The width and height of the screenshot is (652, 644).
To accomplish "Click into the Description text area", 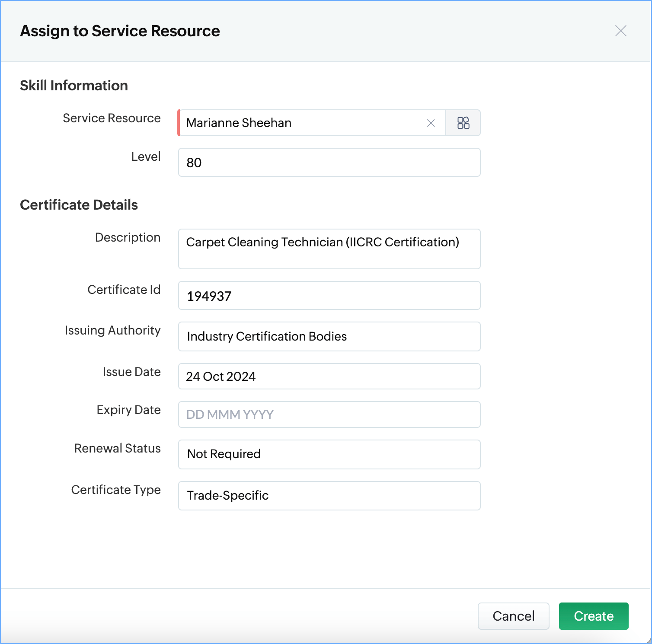I will pos(329,249).
